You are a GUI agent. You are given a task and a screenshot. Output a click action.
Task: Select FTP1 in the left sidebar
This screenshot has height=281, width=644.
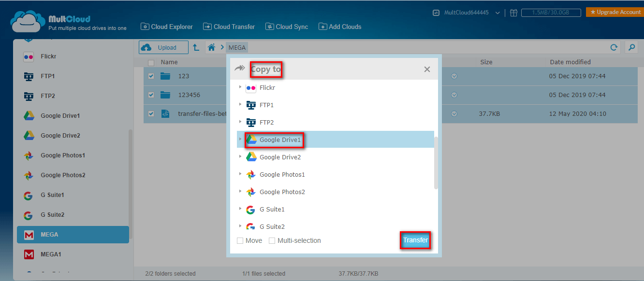73,76
